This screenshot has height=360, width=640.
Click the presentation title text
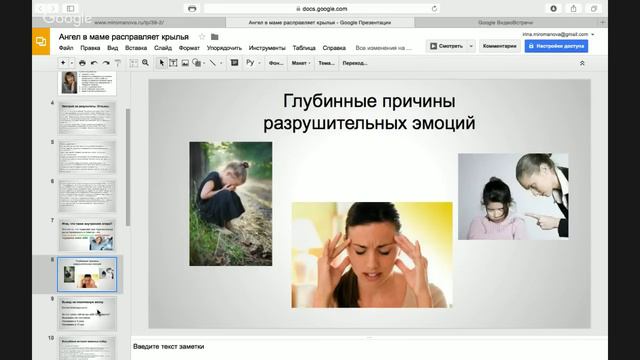124,37
